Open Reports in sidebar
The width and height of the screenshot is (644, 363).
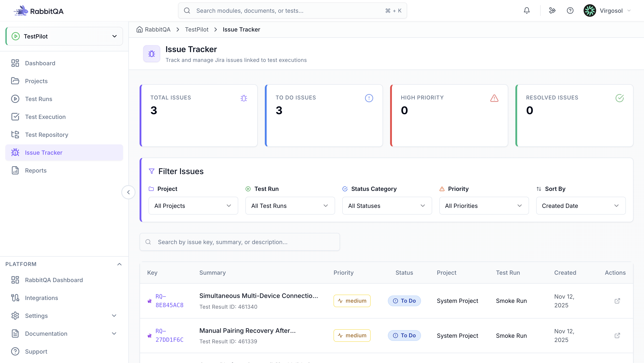pos(64,170)
